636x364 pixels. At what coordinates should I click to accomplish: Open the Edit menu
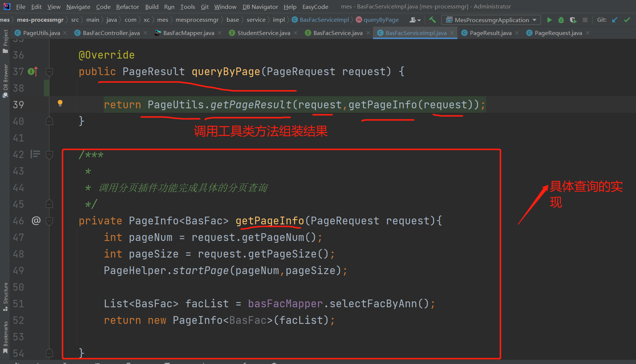[x=36, y=7]
